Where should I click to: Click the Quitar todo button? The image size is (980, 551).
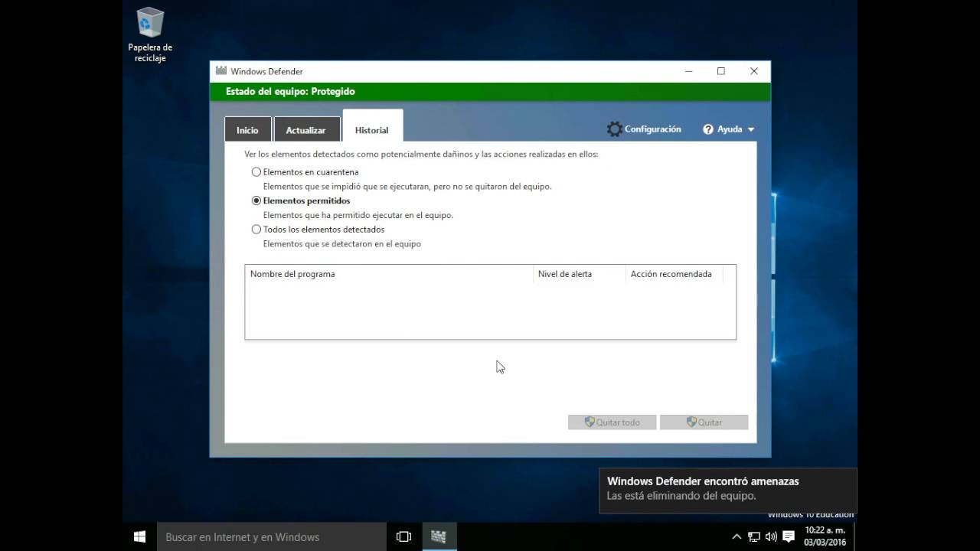(612, 422)
